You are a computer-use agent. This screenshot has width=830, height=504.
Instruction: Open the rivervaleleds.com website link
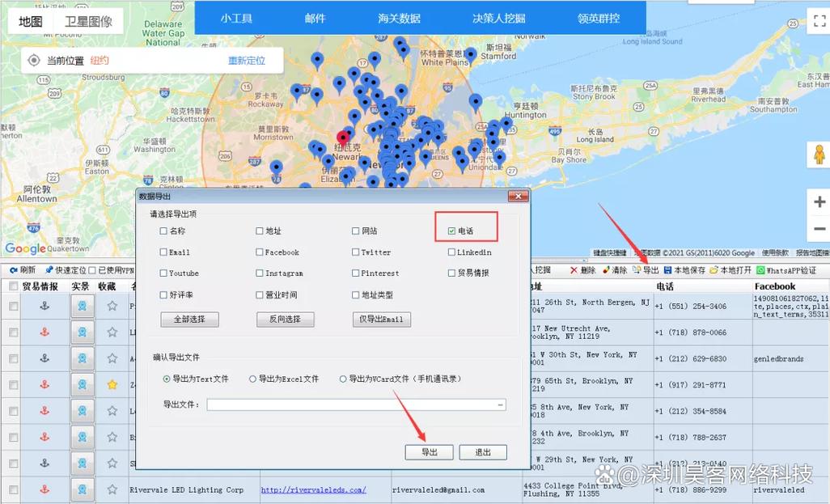(313, 489)
